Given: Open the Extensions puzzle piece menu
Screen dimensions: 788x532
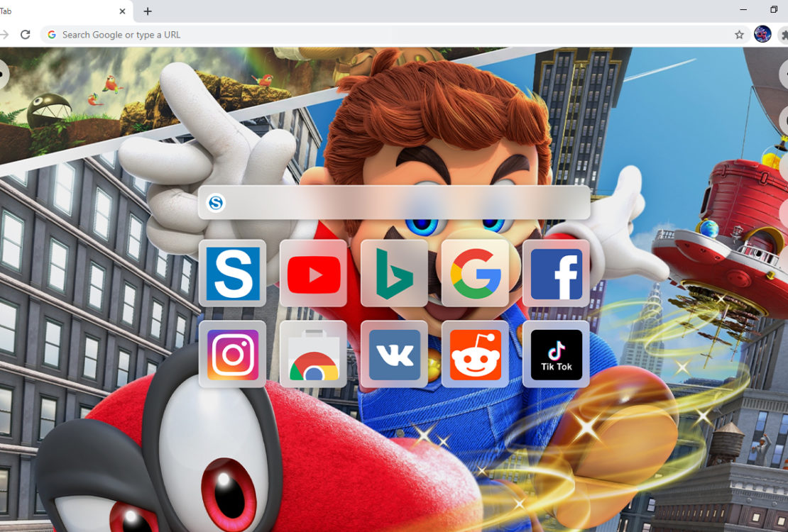Looking at the screenshot, I should 784,35.
